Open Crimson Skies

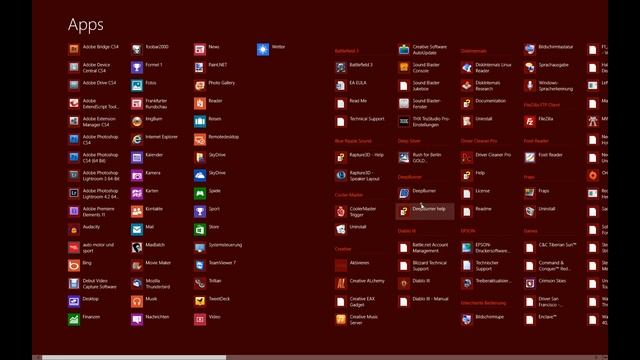[546, 283]
